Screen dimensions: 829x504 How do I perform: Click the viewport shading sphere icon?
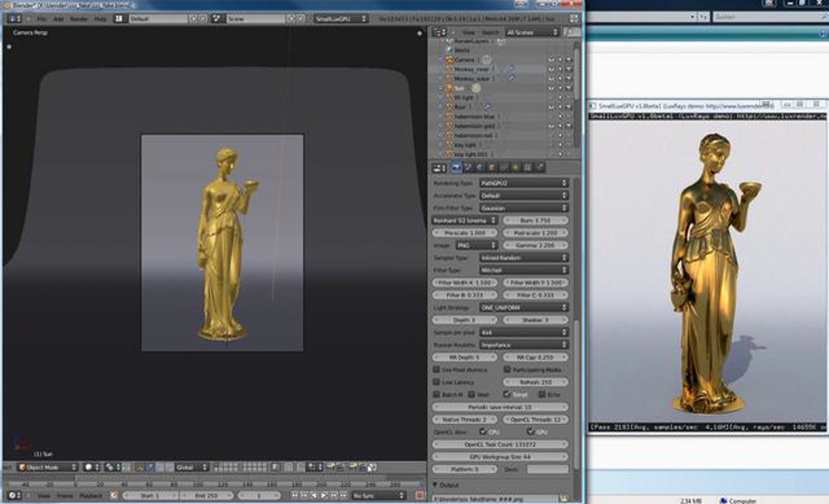(x=88, y=467)
